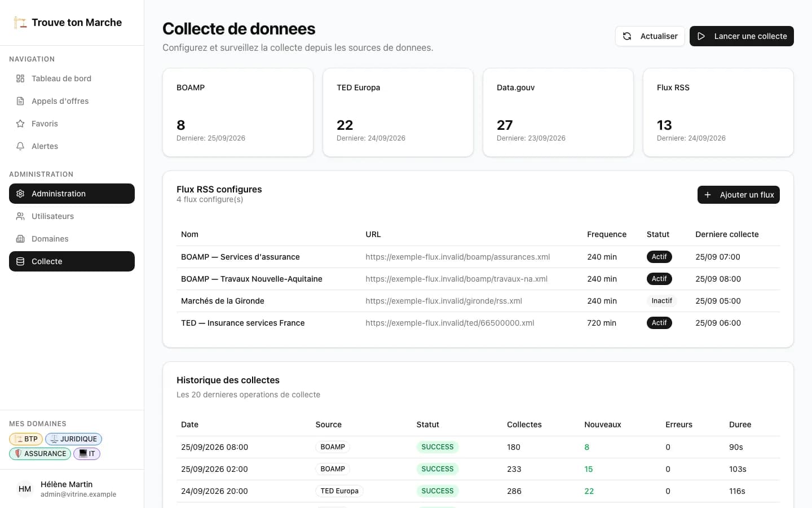
Task: Click the 720 min frequency value
Action: pos(602,323)
